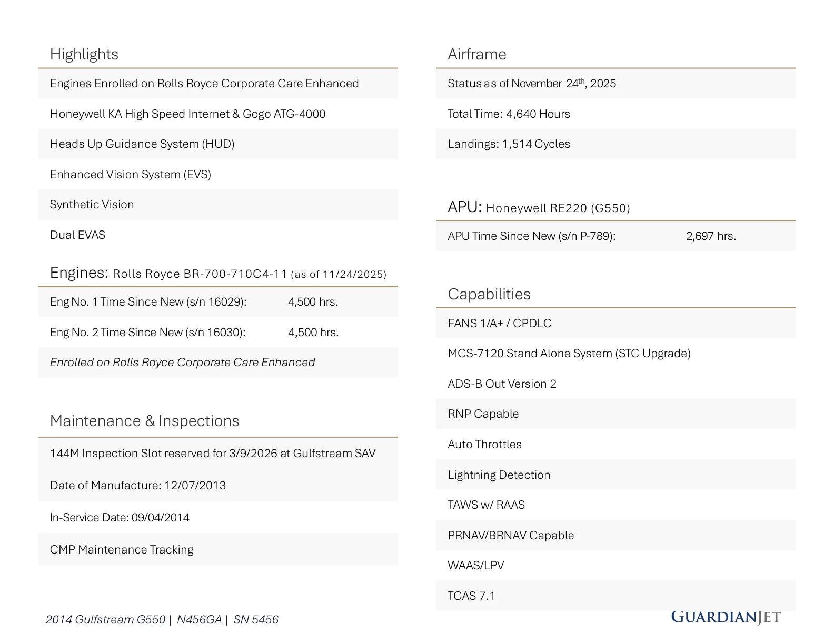Click Total Time: 4,640 Hours text

click(509, 114)
